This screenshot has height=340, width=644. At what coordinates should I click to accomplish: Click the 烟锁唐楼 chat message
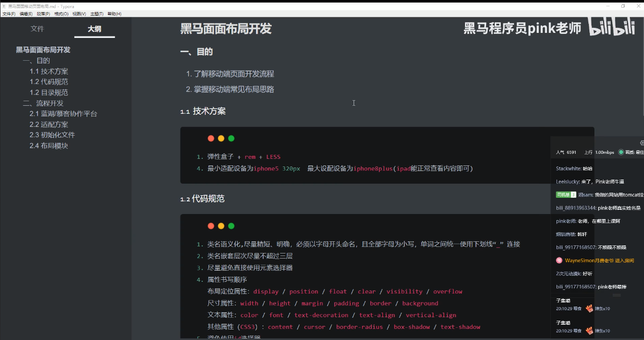coord(571,234)
